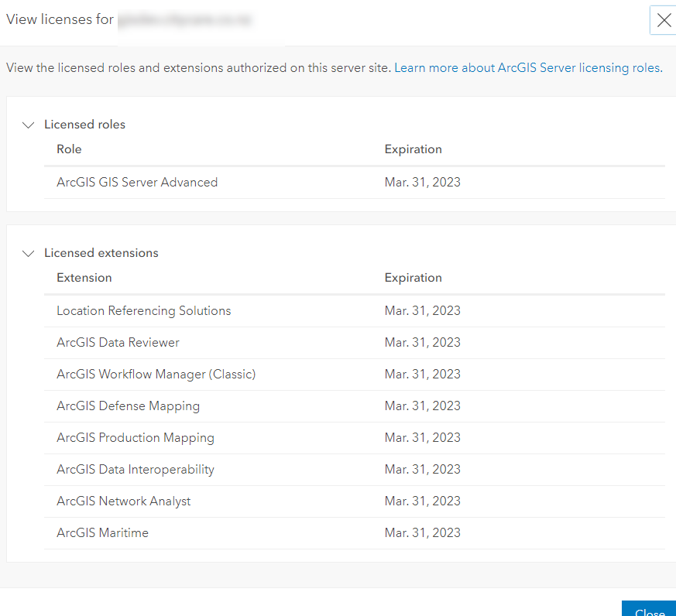
Task: Click ArcGIS Workflow Manager (Classic) entry
Action: point(156,375)
